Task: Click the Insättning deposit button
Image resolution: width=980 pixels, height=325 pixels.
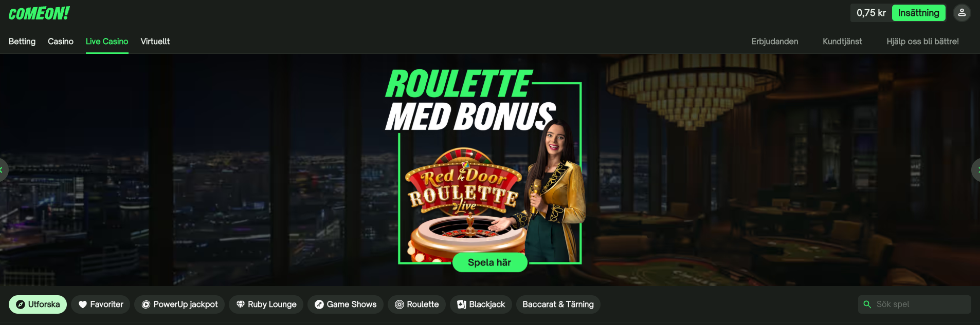Action: (918, 13)
